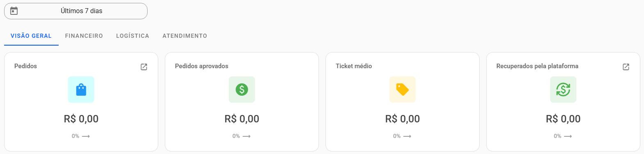Click the yellow tag Ticket médio icon
644x154 pixels.
coord(403,90)
